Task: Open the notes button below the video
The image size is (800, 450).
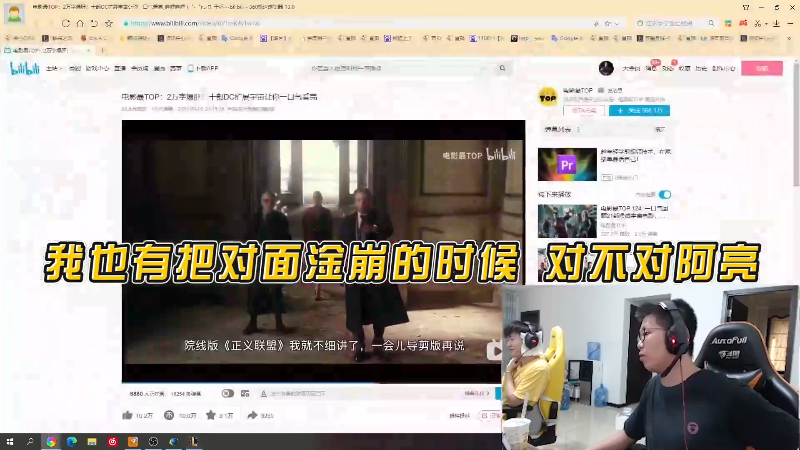Action: click(x=490, y=416)
